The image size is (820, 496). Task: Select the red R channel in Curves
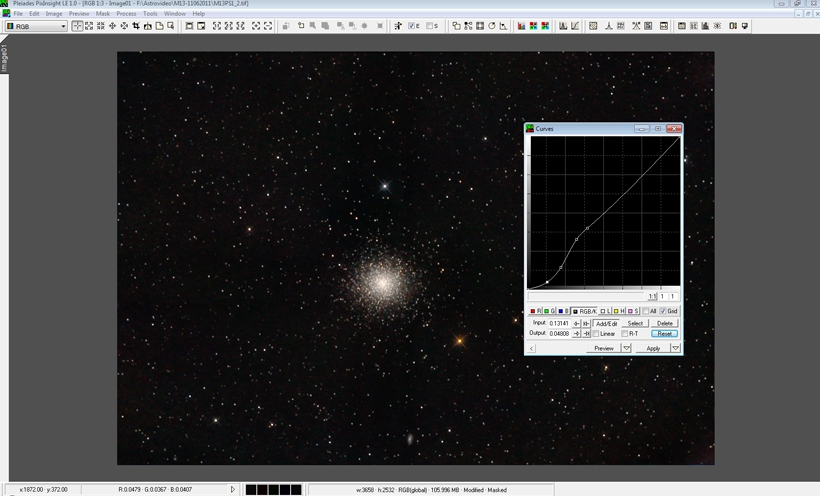(535, 311)
